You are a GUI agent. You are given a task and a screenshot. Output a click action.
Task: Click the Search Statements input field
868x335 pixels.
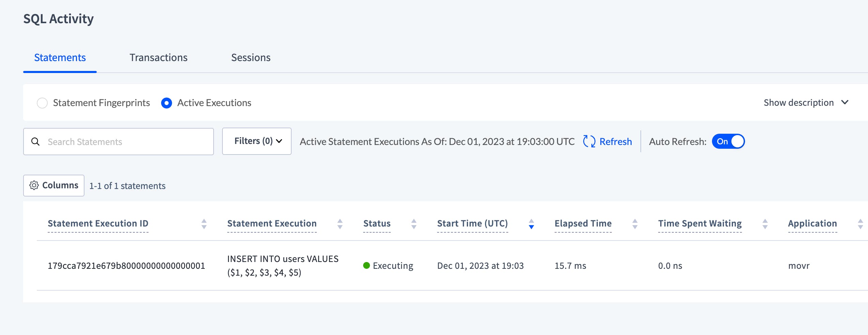tap(126, 142)
